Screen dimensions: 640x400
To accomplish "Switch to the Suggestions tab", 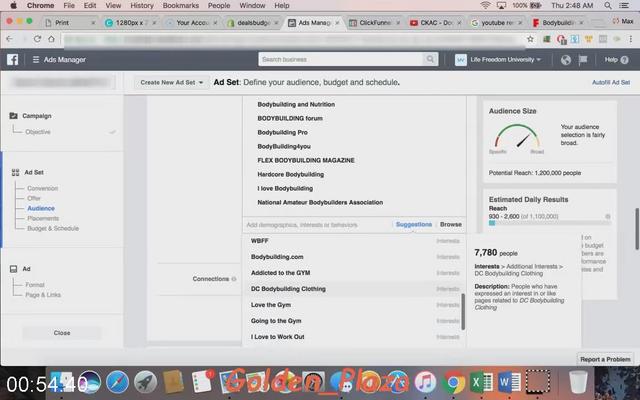I will (x=413, y=224).
